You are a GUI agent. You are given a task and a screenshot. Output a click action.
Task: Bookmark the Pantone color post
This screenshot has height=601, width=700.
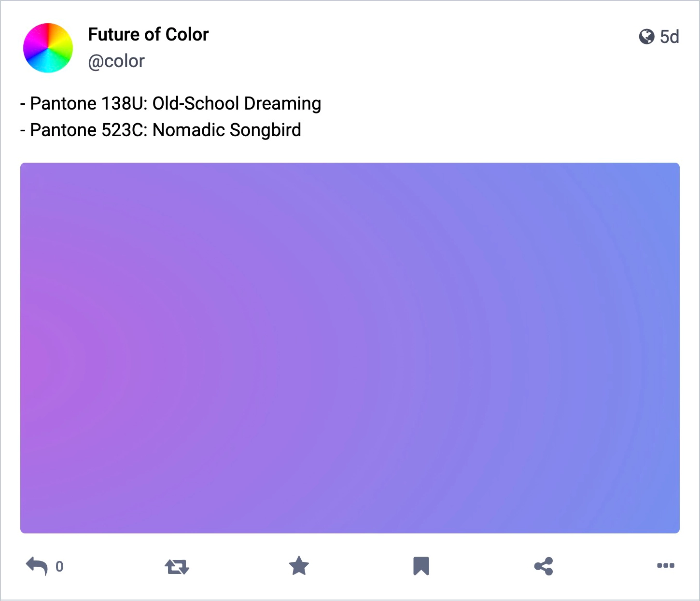(x=421, y=566)
